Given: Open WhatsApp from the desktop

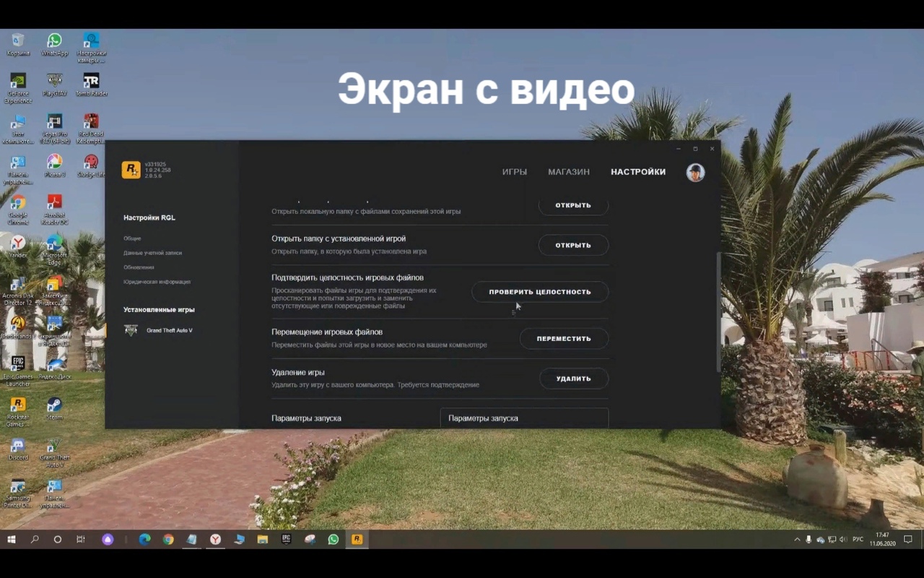Looking at the screenshot, I should tap(54, 44).
